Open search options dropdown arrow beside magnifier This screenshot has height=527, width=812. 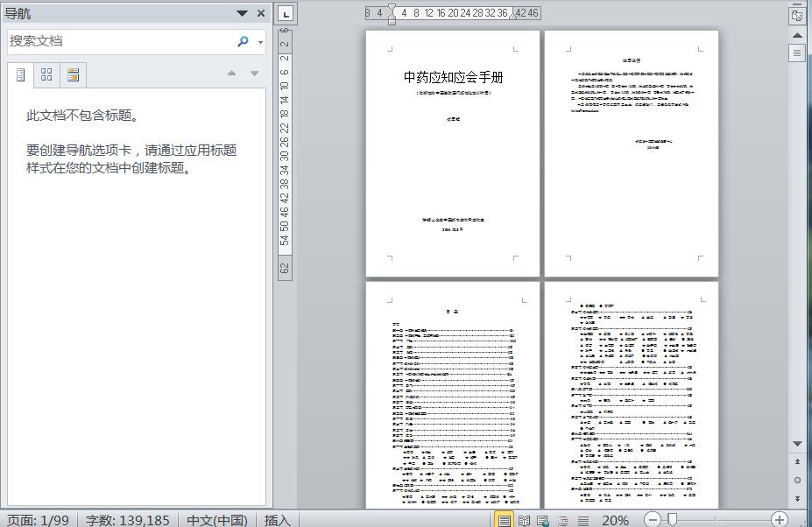tap(260, 42)
